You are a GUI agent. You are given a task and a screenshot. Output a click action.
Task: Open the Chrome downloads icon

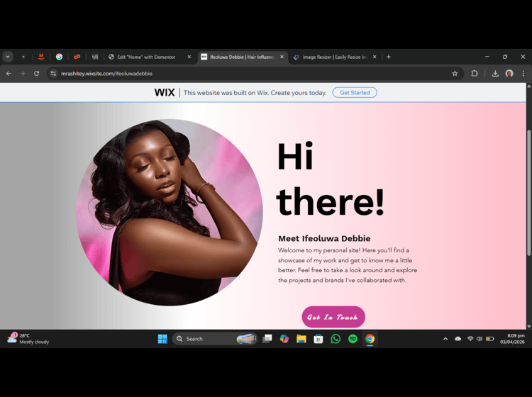pyautogui.click(x=495, y=73)
